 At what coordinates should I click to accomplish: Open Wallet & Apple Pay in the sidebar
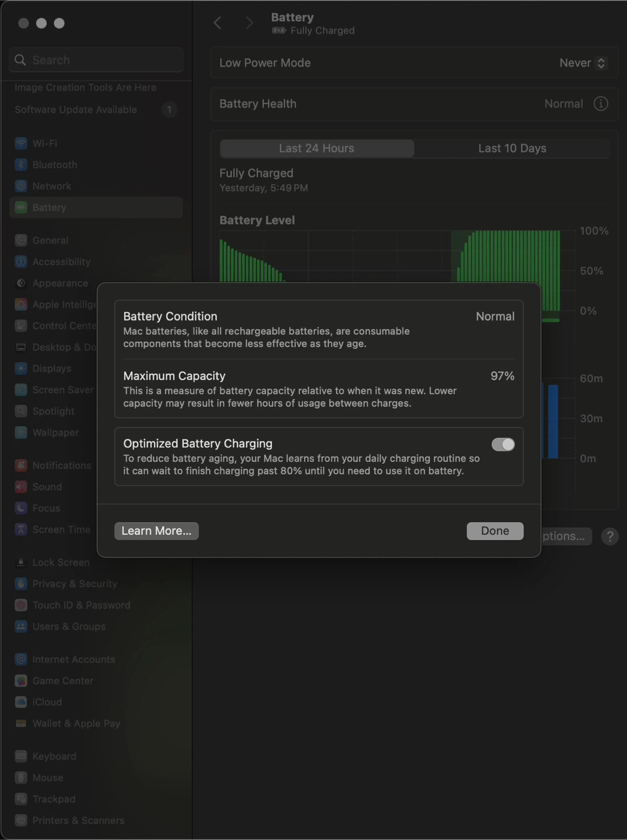coord(96,723)
